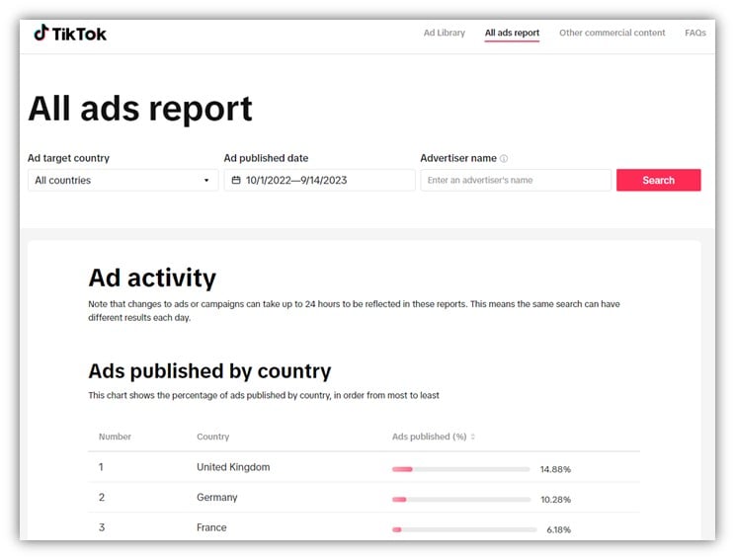Click the United Kingdom percentage bar
The image size is (735, 560).
pos(460,469)
